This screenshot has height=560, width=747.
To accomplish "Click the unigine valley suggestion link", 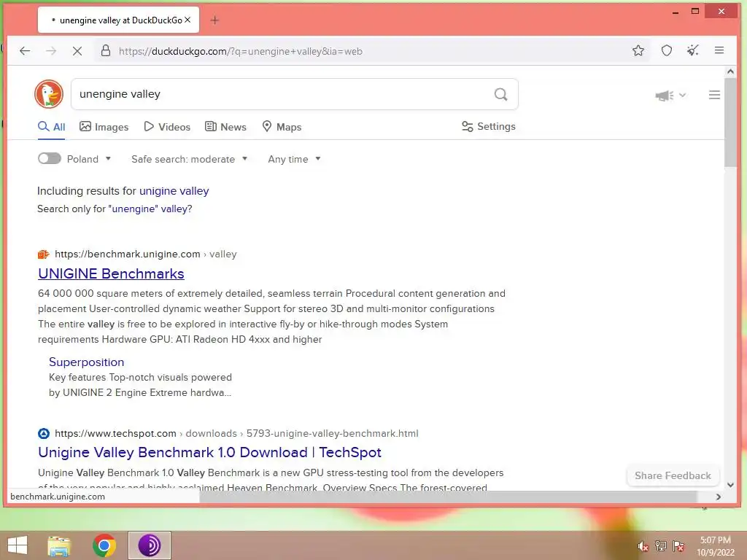I will pos(174,191).
